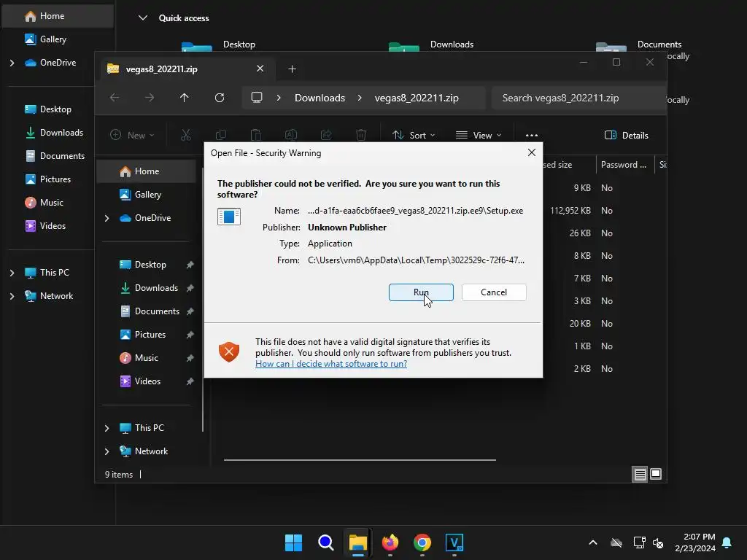Open taskbar Search
This screenshot has height=560, width=747.
click(326, 542)
